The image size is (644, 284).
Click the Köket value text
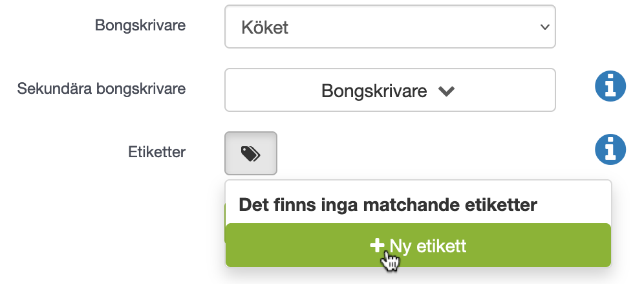[265, 28]
